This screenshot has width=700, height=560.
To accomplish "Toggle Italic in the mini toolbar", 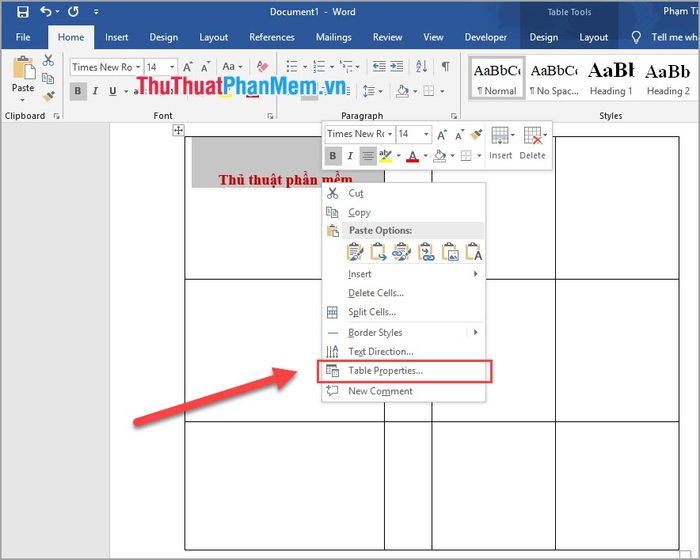I will coord(350,156).
